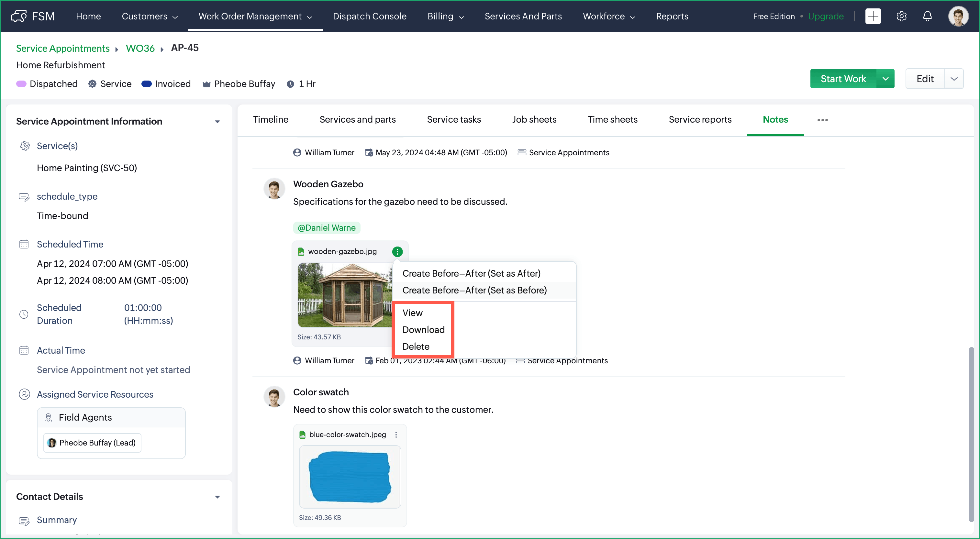Select Download from the context menu

(423, 329)
